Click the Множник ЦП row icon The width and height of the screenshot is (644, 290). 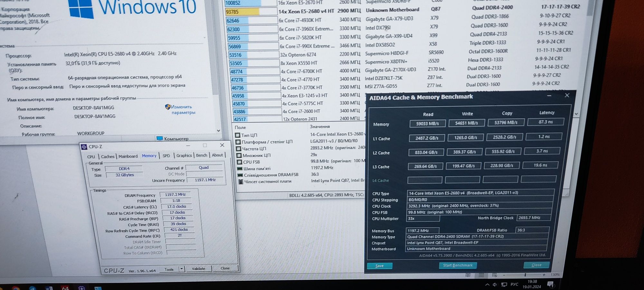[239, 155]
